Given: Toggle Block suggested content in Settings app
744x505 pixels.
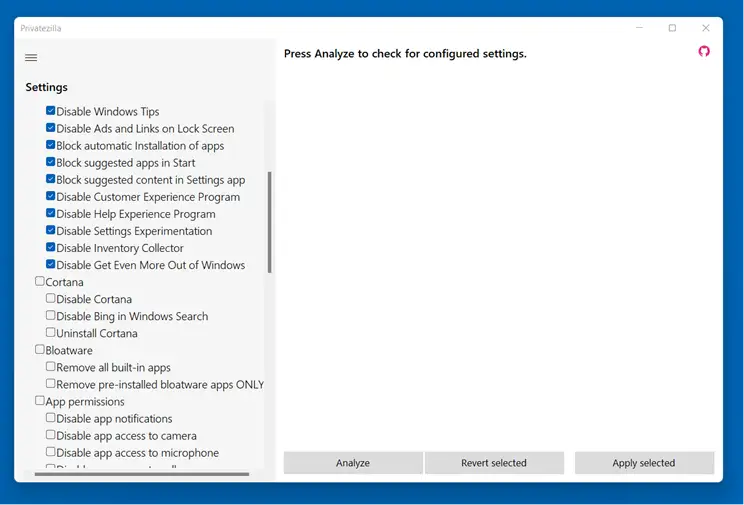Looking at the screenshot, I should point(51,179).
